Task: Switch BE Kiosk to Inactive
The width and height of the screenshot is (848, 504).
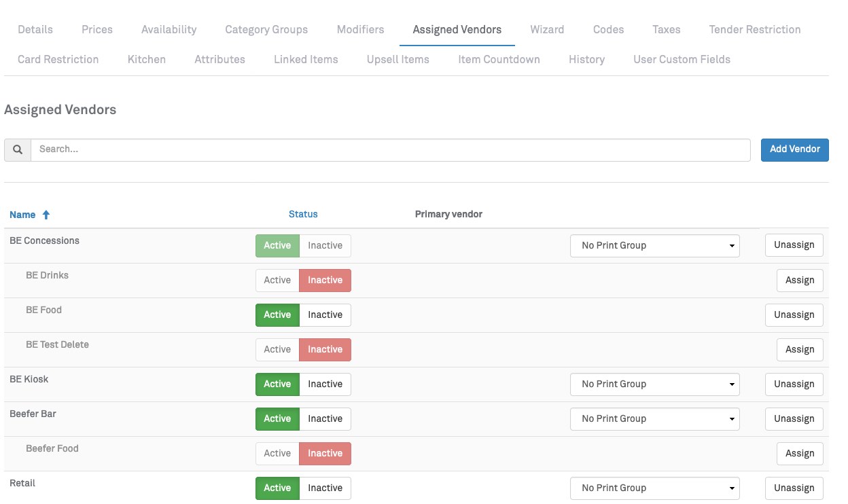Action: pyautogui.click(x=325, y=384)
